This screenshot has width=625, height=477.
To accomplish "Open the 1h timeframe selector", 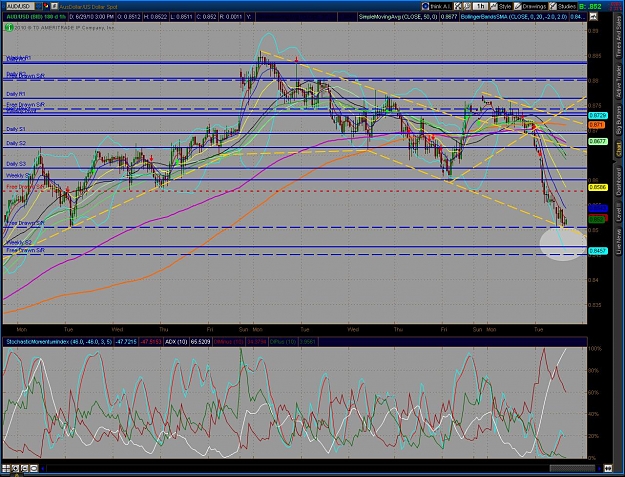I will (x=480, y=6).
